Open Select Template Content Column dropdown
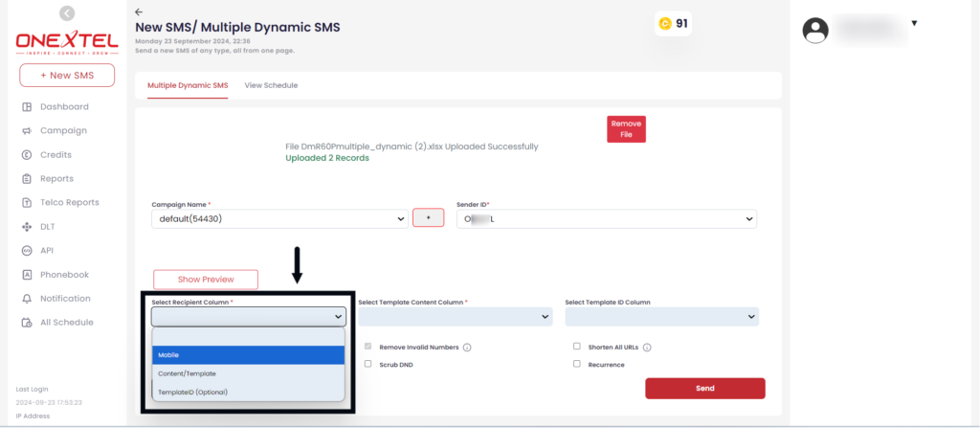This screenshot has width=980, height=428. [x=456, y=317]
